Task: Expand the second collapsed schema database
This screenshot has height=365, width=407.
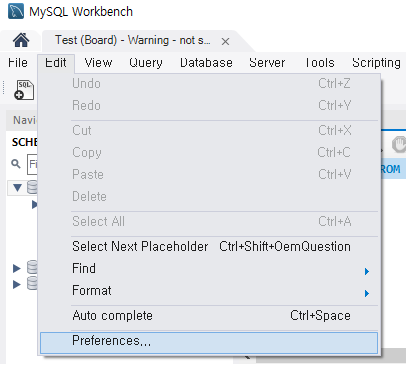Action: (17, 268)
